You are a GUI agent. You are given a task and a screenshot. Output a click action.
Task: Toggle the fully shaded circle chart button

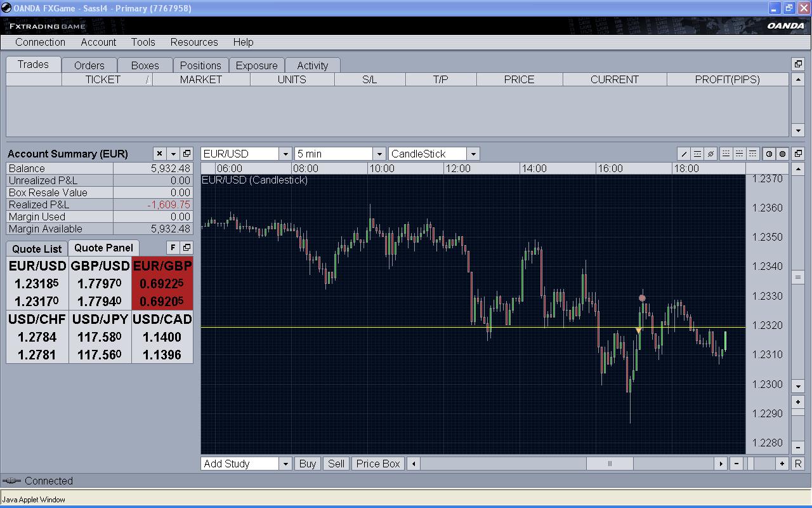[x=782, y=154]
